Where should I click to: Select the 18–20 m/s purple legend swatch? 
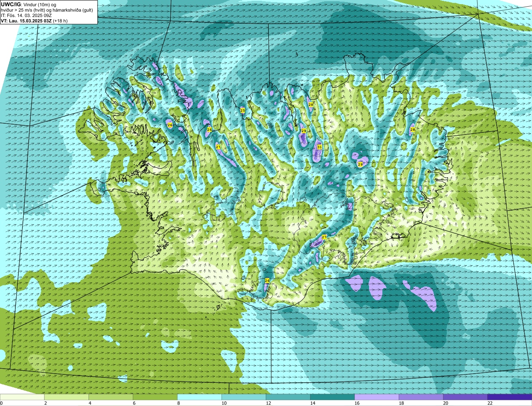pyautogui.click(x=421, y=397)
